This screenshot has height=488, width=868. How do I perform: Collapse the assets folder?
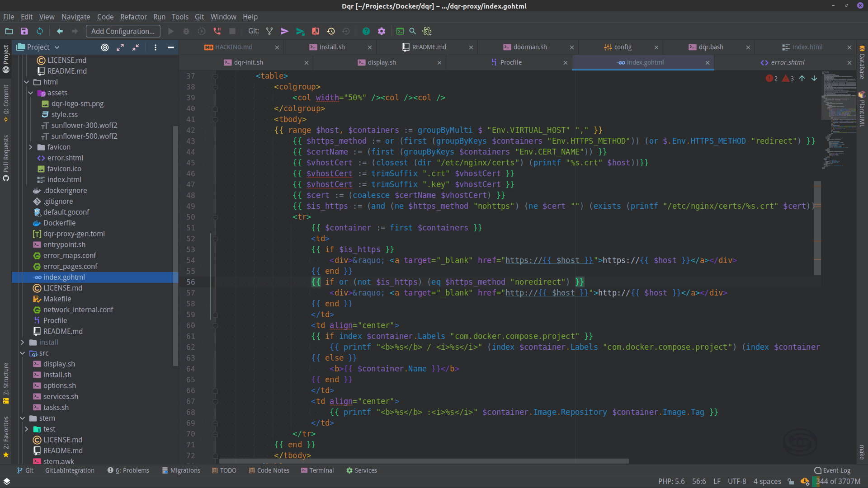[x=31, y=93]
